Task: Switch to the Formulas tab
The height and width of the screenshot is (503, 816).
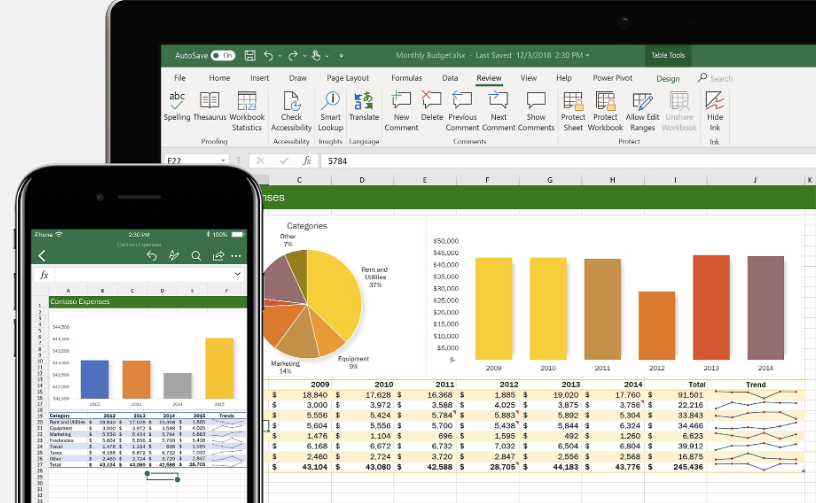Action: (x=406, y=78)
